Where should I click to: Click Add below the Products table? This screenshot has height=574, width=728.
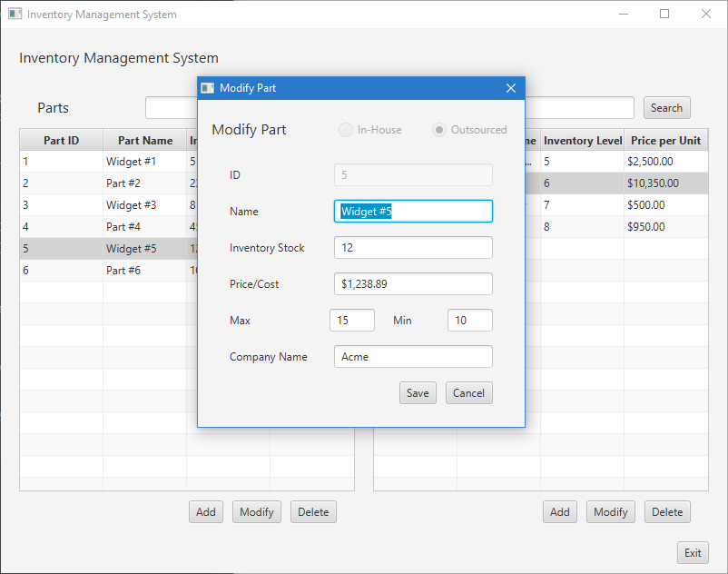[559, 511]
